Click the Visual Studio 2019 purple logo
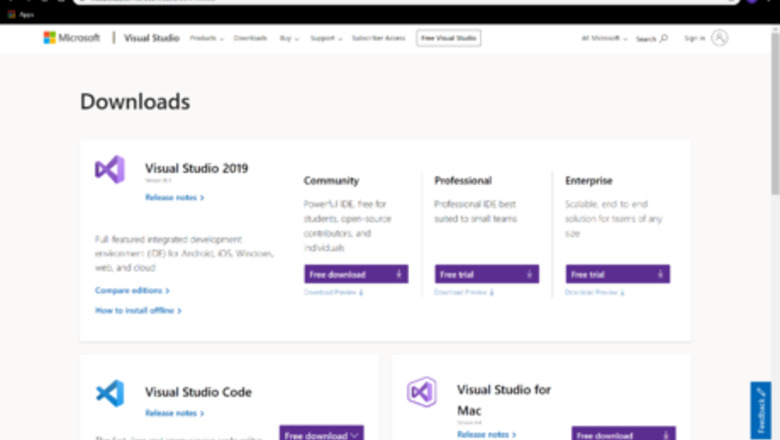The width and height of the screenshot is (780, 440). pos(110,170)
